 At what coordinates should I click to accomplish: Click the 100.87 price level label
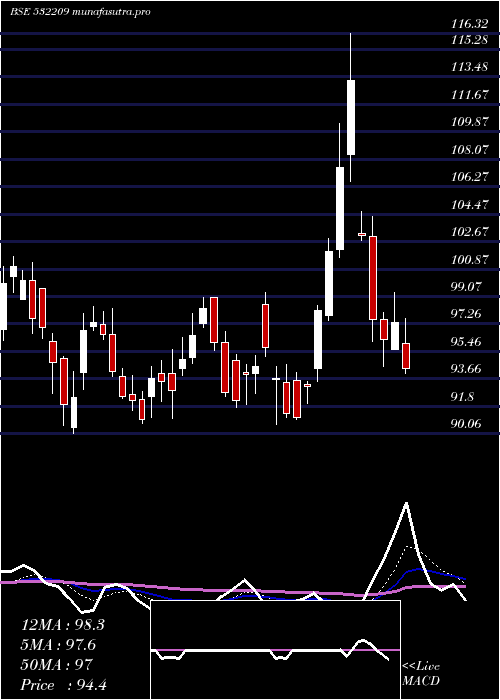click(469, 259)
